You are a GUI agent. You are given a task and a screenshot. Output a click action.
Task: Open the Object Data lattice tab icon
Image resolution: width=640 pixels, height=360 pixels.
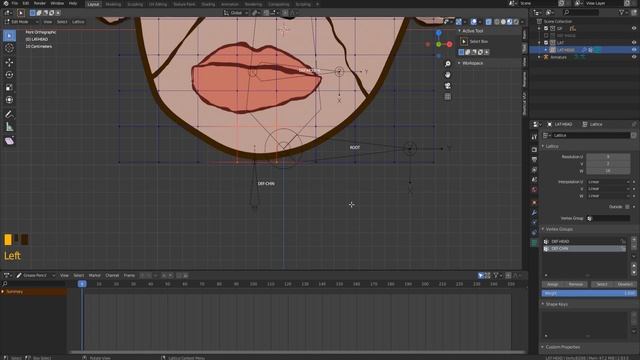click(534, 243)
